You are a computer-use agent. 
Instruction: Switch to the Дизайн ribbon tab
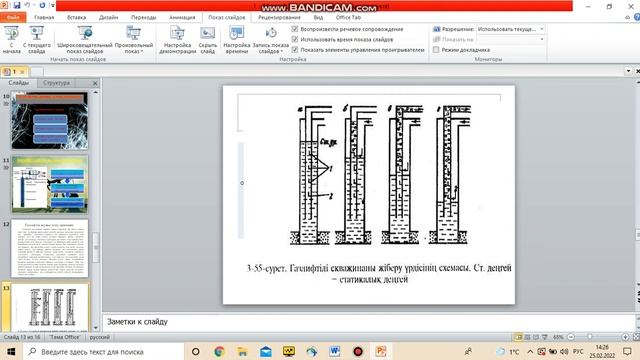[109, 17]
